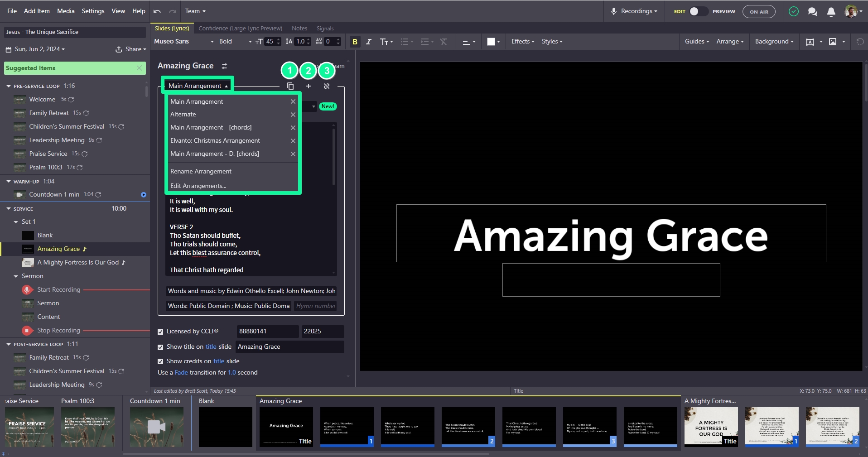Open the Recordings dropdown
868x457 pixels.
click(x=634, y=11)
